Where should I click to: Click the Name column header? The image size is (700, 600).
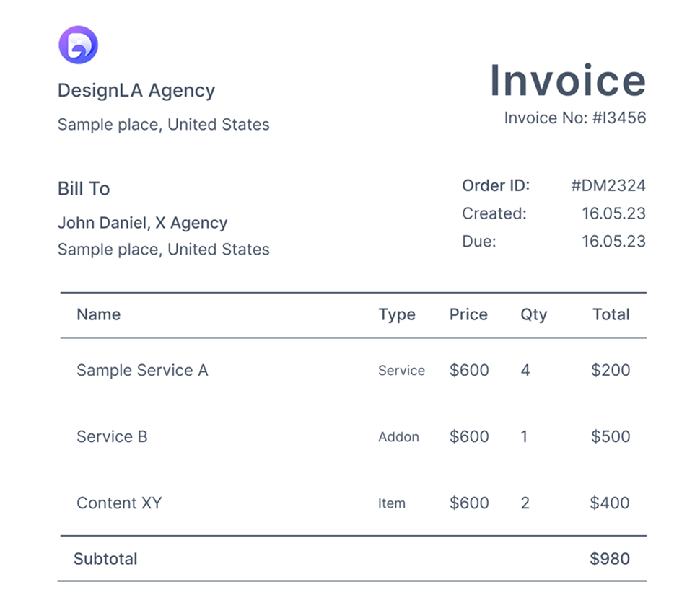tap(98, 314)
